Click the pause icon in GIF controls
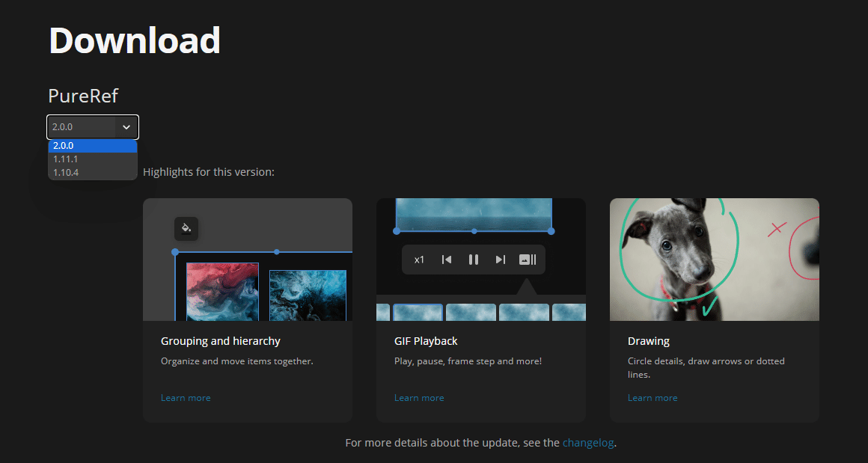 474,260
